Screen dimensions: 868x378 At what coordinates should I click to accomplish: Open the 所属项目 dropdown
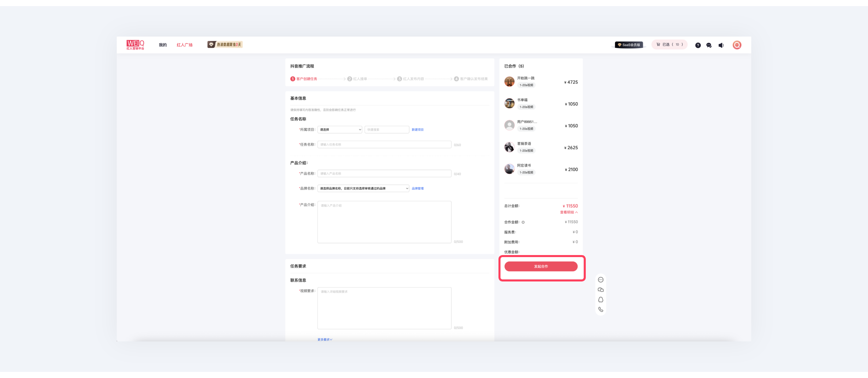coord(340,129)
